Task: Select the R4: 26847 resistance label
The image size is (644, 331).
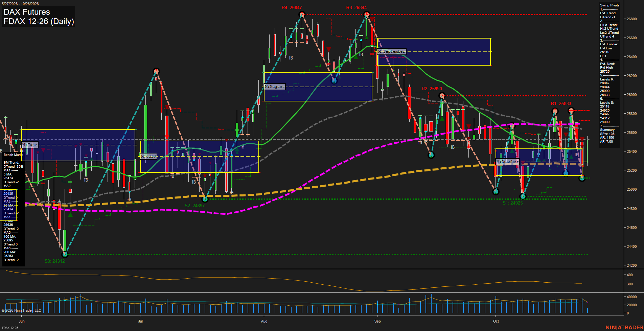Action: click(292, 7)
